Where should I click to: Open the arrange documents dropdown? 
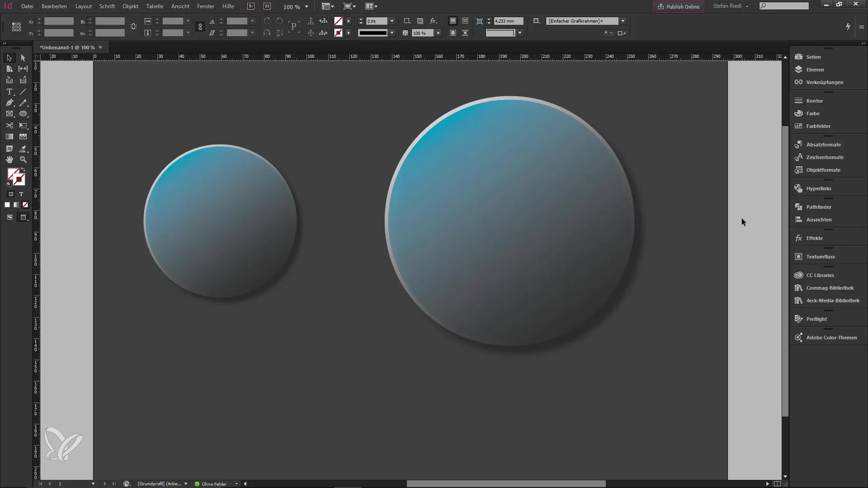(x=371, y=6)
